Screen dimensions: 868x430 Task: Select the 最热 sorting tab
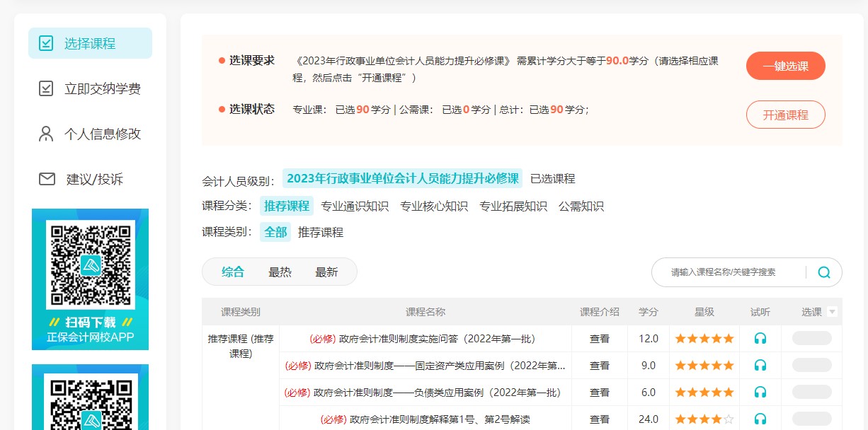280,272
